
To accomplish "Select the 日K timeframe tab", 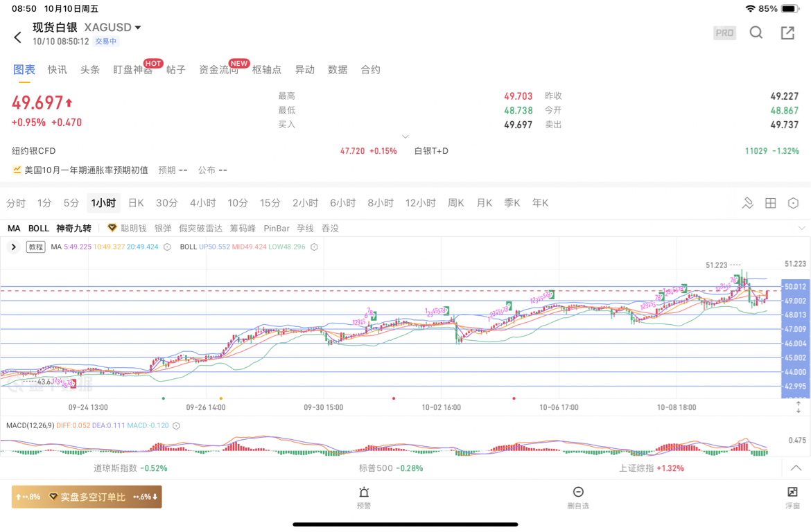I will click(x=136, y=203).
